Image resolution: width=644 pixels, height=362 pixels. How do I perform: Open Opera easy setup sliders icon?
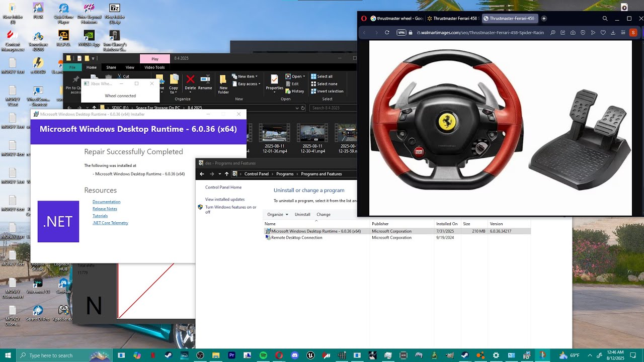coord(623,32)
